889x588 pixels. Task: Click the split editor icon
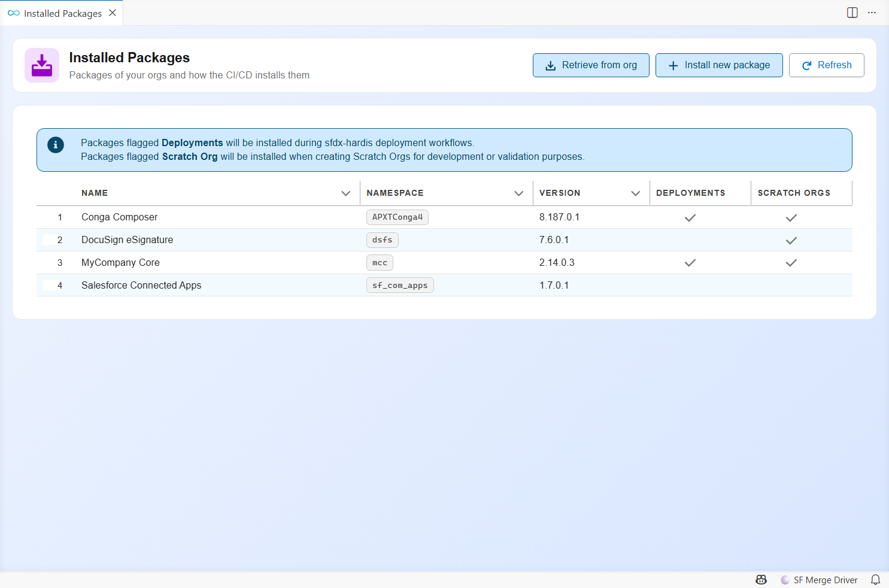[852, 13]
